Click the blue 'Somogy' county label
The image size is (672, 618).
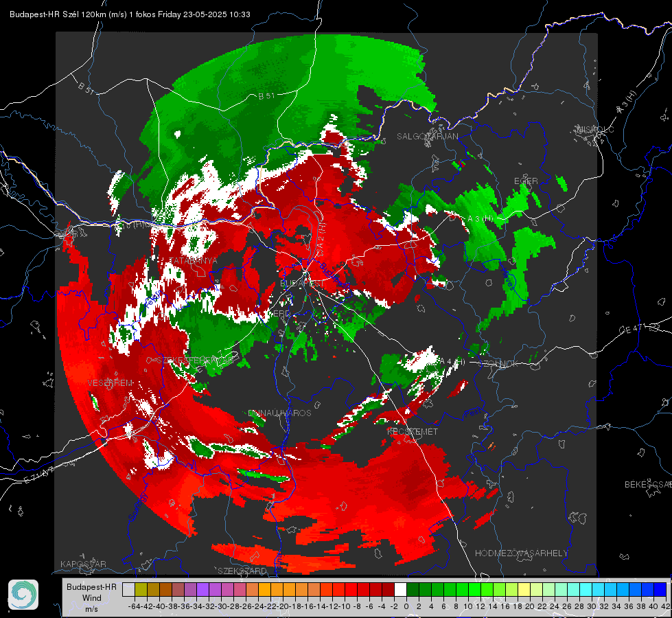[x=137, y=507]
